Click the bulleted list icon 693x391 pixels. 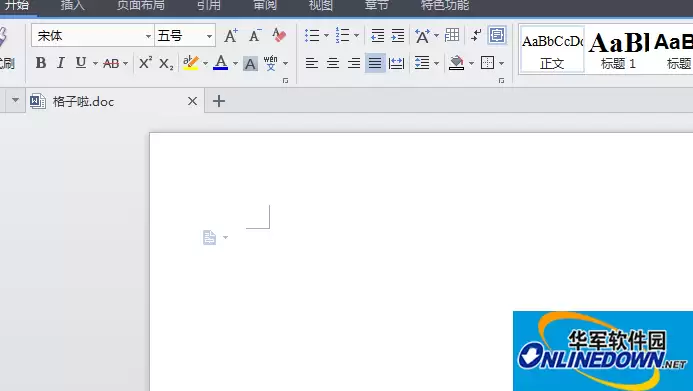pos(312,35)
